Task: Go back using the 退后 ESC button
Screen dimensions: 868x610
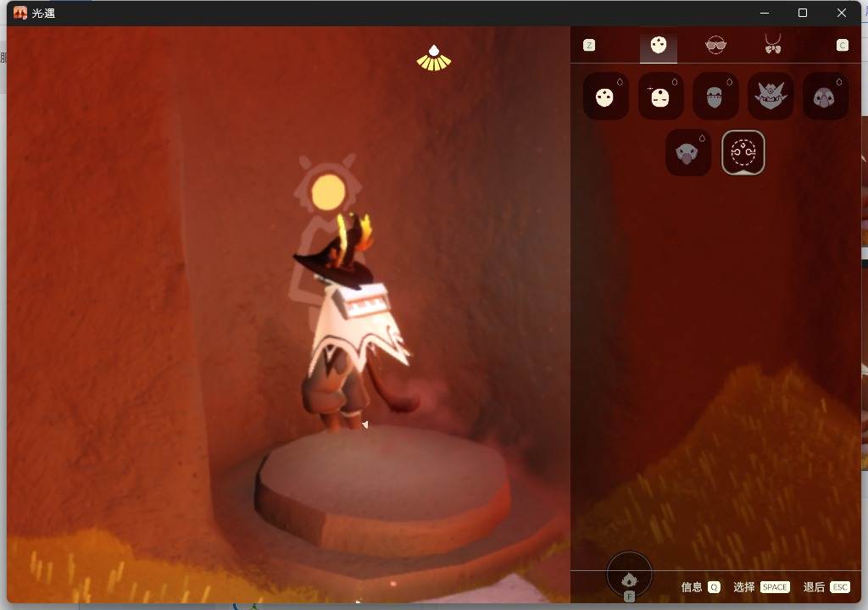Action: (x=826, y=587)
